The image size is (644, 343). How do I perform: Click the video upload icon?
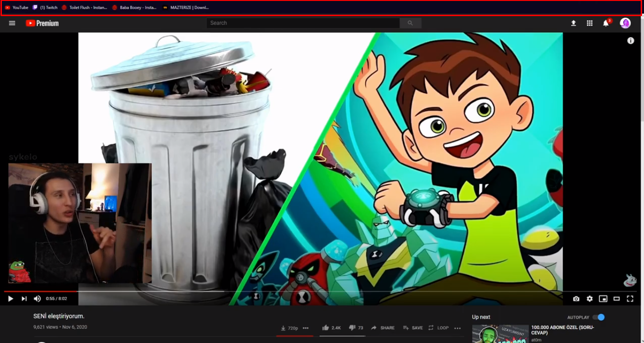(x=573, y=23)
